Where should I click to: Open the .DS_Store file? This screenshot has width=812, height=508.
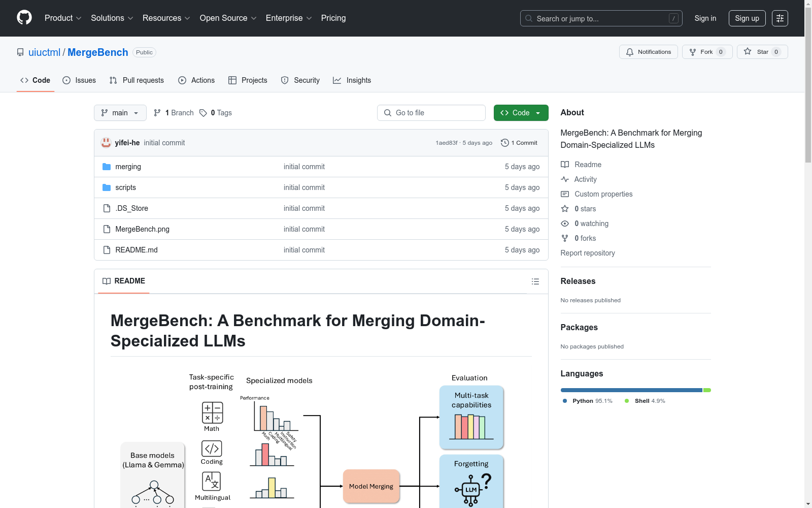point(132,208)
